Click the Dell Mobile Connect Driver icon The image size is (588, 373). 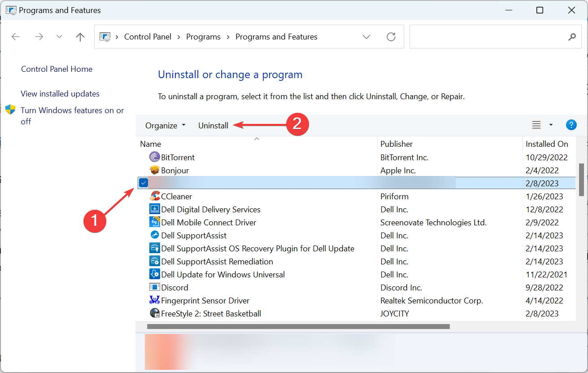point(154,222)
